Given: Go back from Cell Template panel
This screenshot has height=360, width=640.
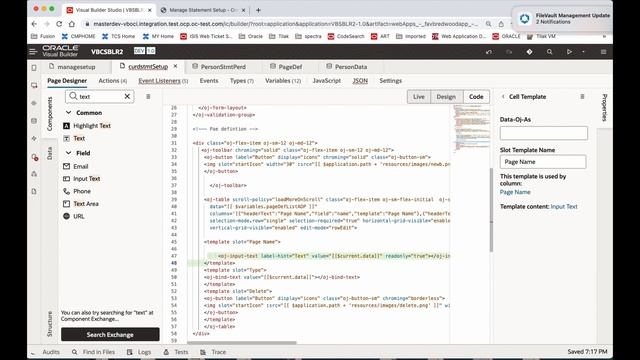Looking at the screenshot, I should click(503, 97).
